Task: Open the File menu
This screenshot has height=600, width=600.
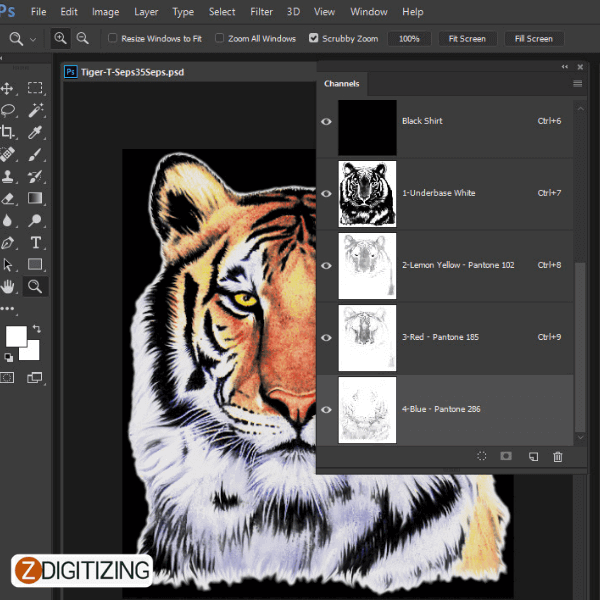Action: tap(38, 12)
